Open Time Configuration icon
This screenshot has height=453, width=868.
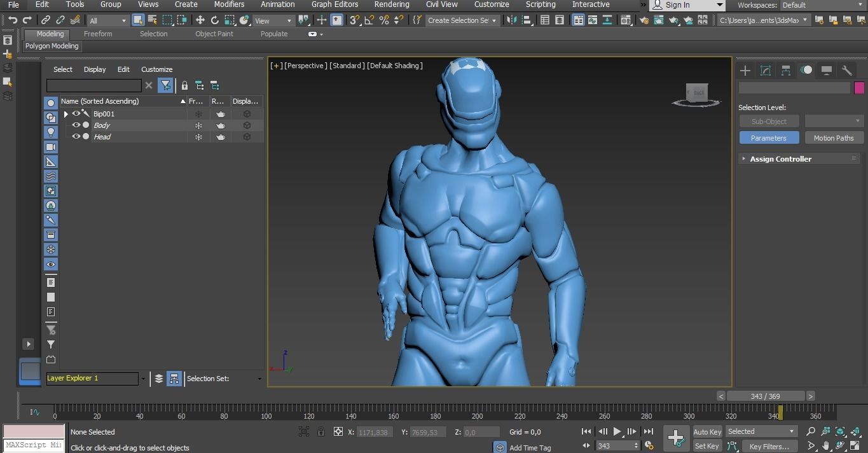[649, 445]
